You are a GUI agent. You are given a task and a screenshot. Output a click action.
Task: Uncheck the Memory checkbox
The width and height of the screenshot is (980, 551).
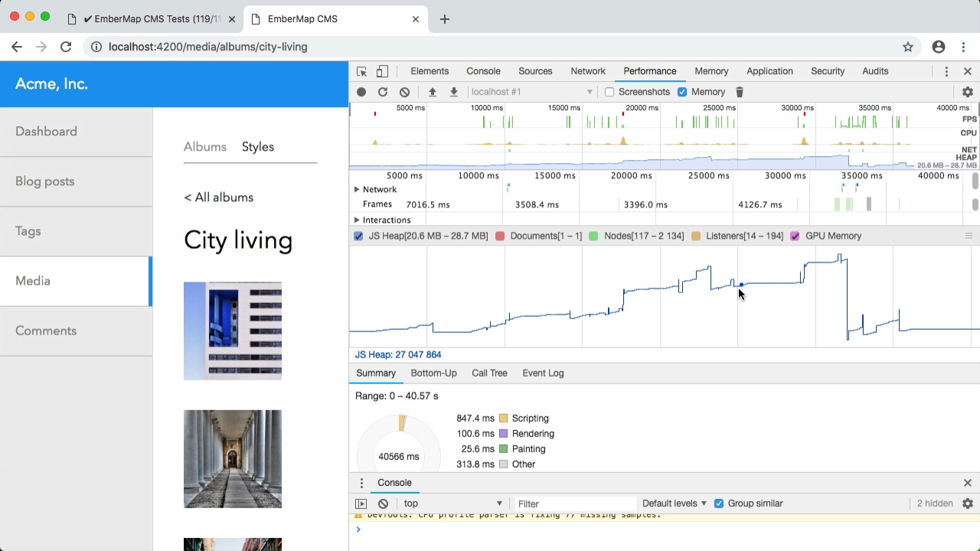[682, 92]
